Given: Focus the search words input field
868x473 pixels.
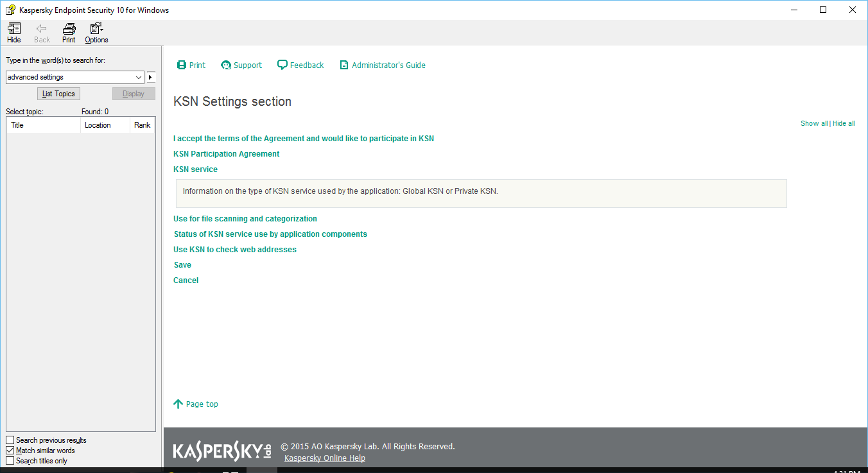Looking at the screenshot, I should pyautogui.click(x=69, y=77).
